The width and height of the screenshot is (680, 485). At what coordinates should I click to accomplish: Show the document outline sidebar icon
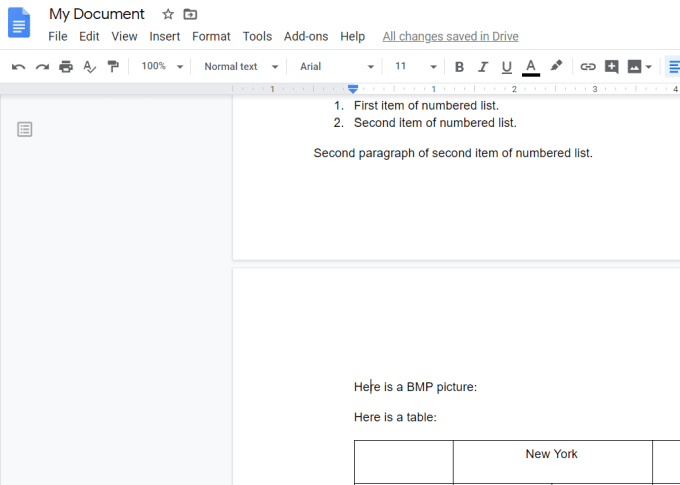pyautogui.click(x=25, y=129)
